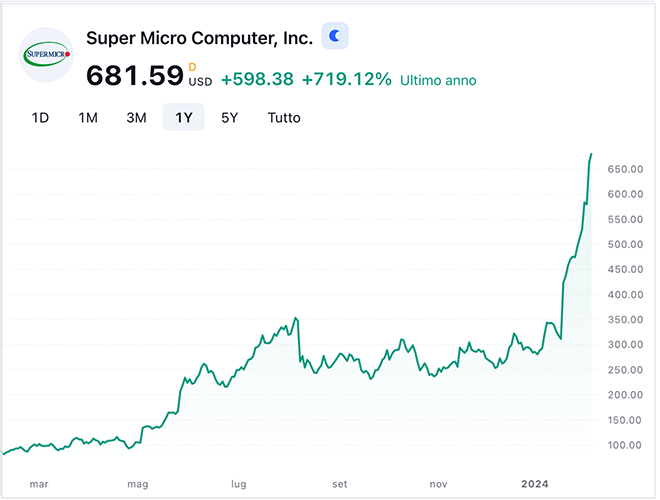Screen dimensions: 660x500
Task: Select the 1M time range
Action: tap(88, 118)
